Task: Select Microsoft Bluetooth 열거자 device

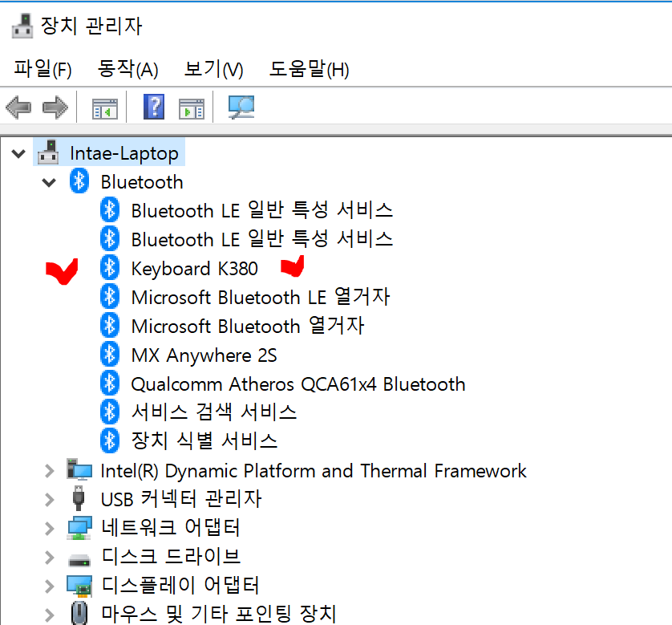Action: click(x=248, y=326)
